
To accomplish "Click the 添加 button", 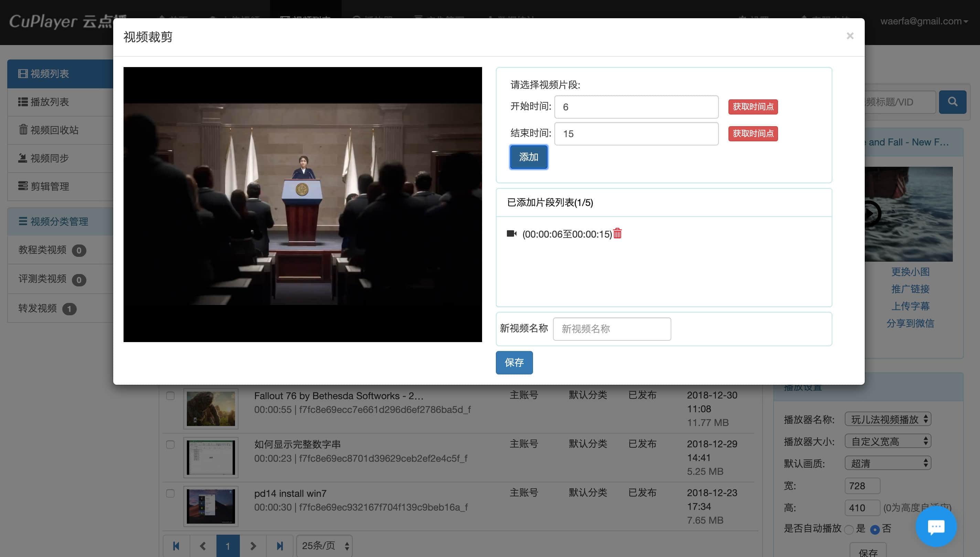I will [x=528, y=157].
